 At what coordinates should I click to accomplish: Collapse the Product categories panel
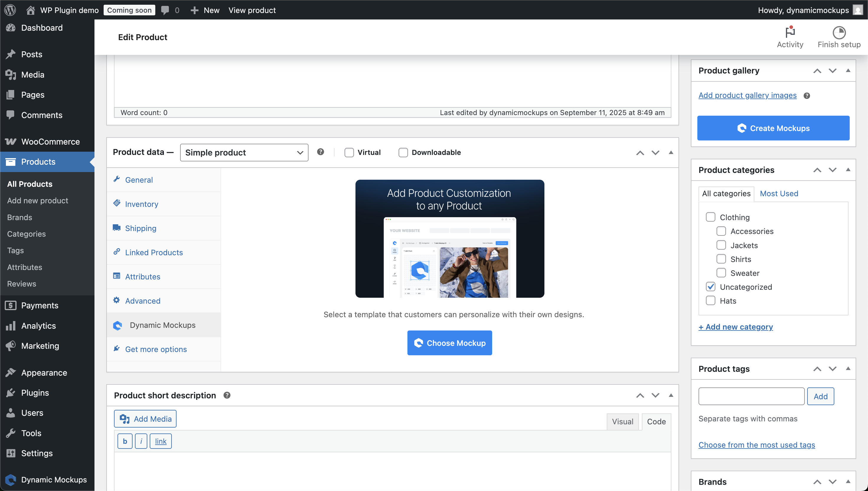pyautogui.click(x=849, y=170)
